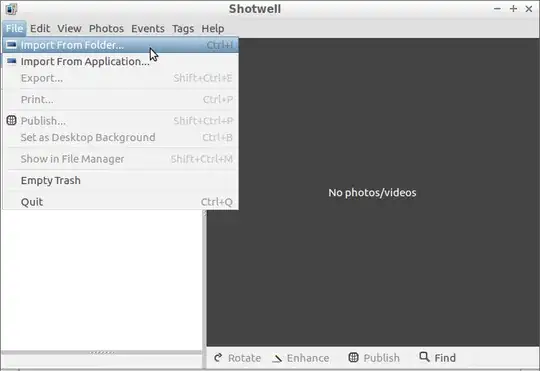Image resolution: width=540 pixels, height=371 pixels.
Task: Click the No photos/videos message
Action: point(372,193)
